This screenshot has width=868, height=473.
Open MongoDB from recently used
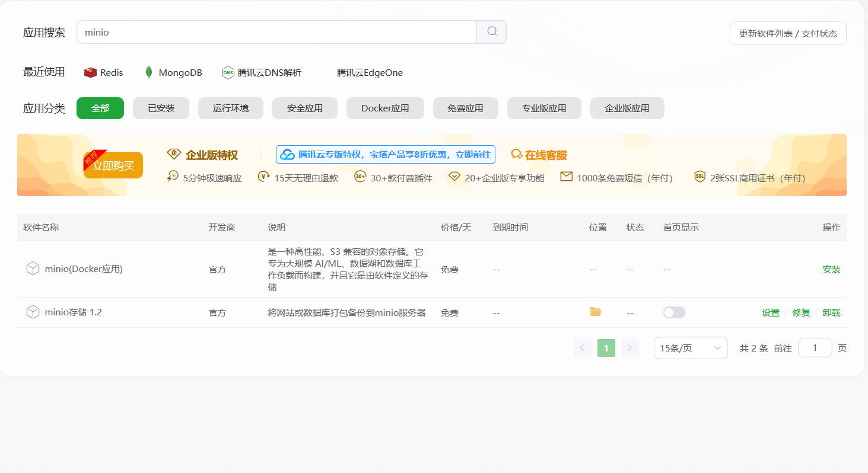(173, 73)
